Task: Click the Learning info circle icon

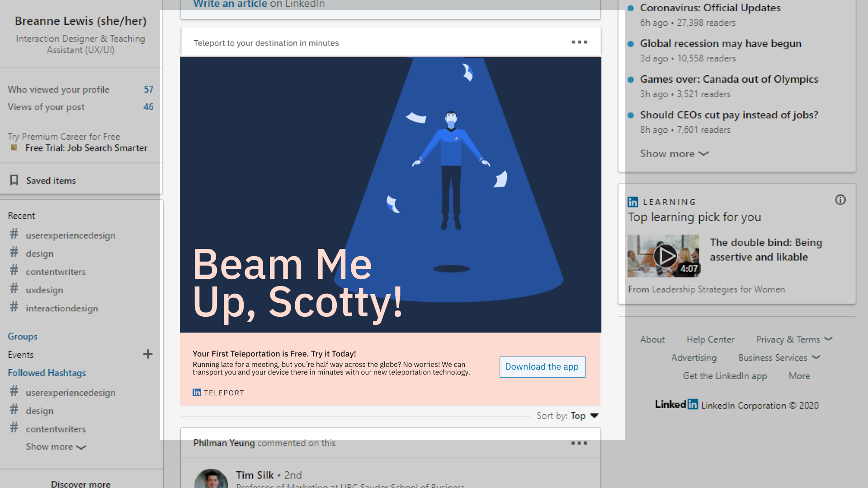Action: (840, 200)
